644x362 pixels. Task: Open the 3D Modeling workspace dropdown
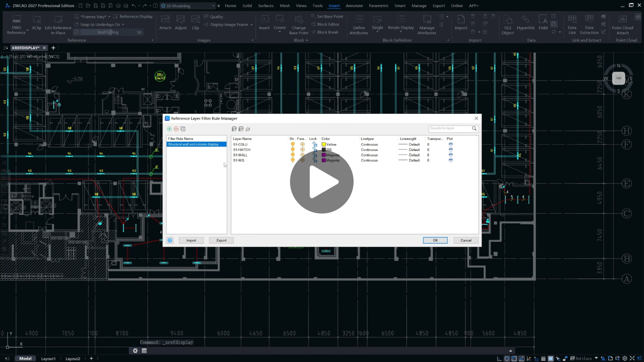click(213, 6)
